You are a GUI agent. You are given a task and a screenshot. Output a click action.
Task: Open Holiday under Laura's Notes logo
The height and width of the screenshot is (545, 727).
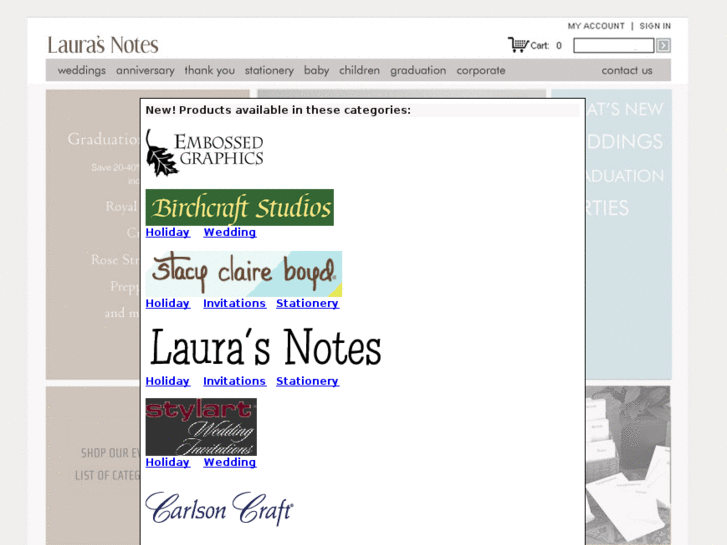167,381
